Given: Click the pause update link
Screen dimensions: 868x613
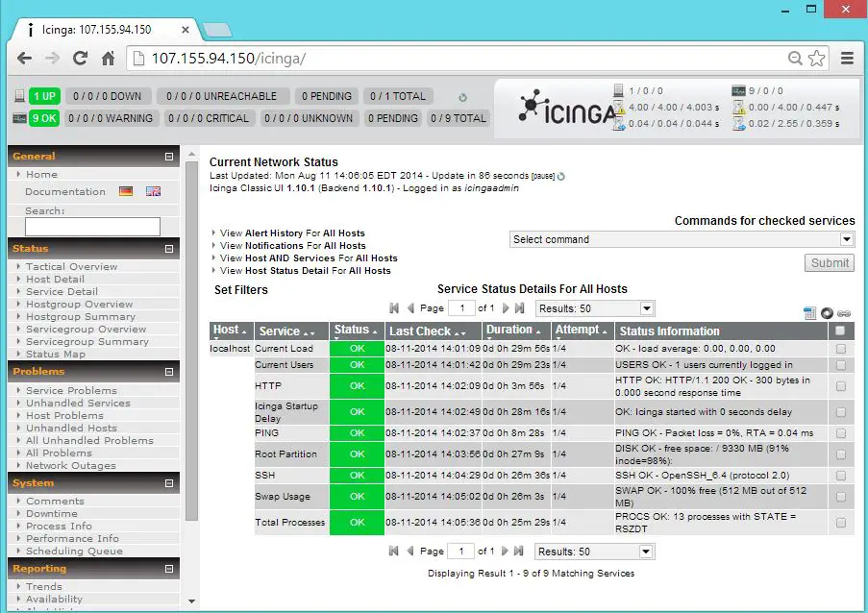Looking at the screenshot, I should [x=543, y=176].
